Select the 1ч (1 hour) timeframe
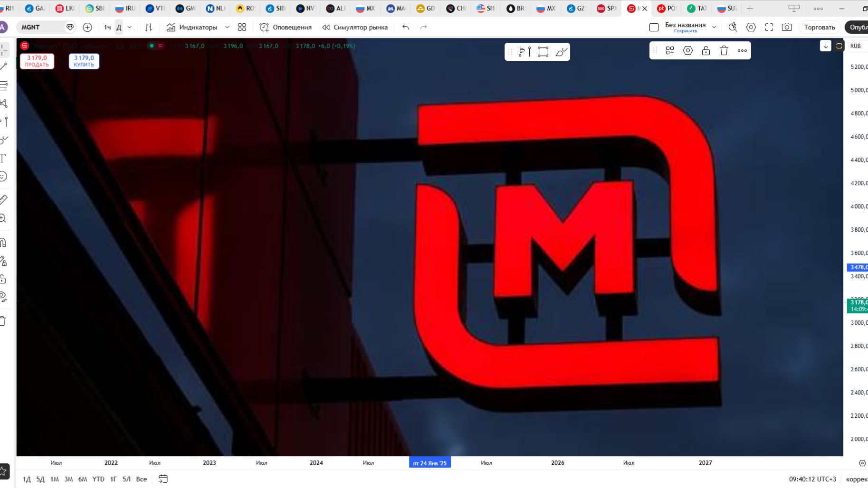This screenshot has height=488, width=868. pyautogui.click(x=107, y=27)
